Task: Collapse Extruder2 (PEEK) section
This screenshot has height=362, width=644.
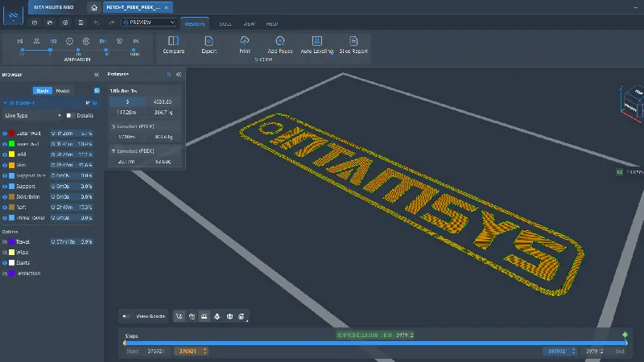Action: pyautogui.click(x=114, y=151)
